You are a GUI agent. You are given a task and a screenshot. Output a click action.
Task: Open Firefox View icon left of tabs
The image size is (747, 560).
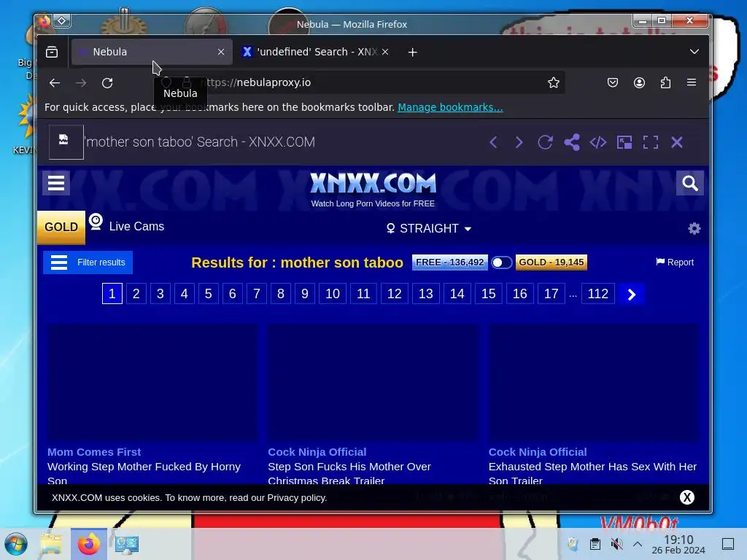click(x=52, y=52)
